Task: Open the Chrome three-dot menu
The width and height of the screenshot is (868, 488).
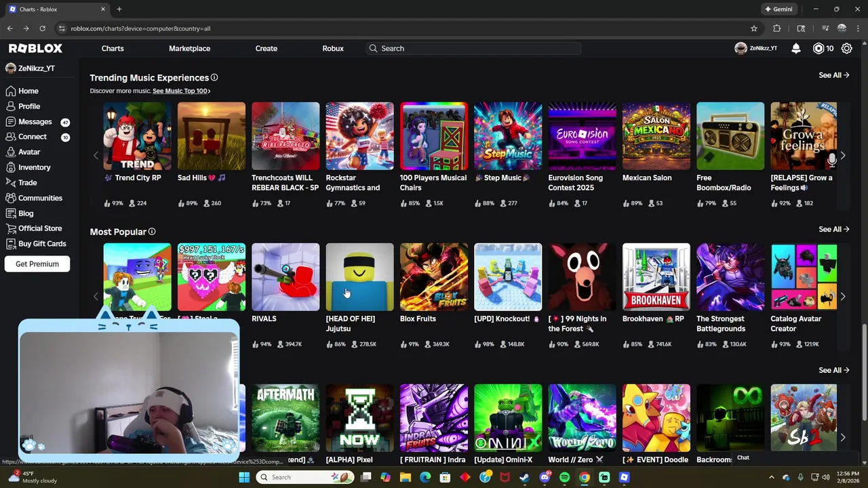Action: click(858, 28)
